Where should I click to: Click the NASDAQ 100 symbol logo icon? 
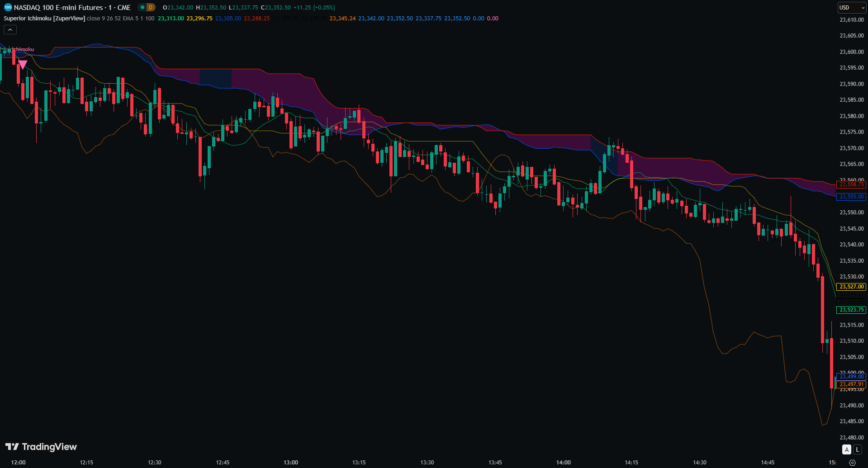pyautogui.click(x=8, y=7)
